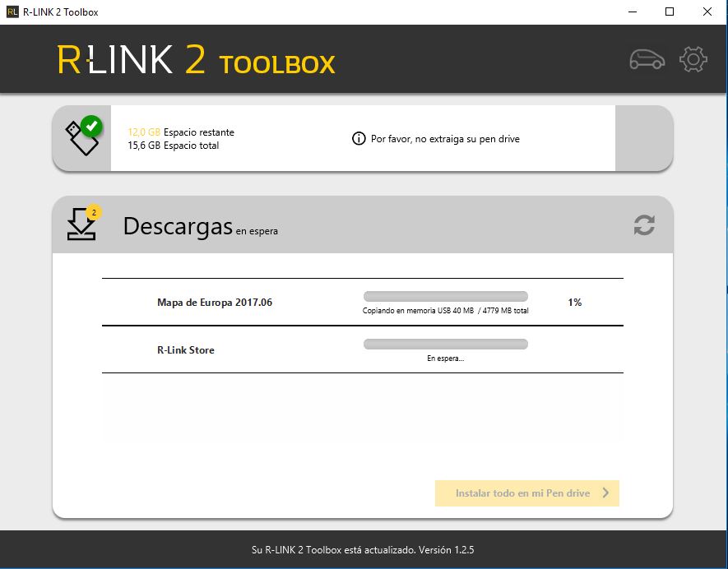Click chevron arrow on Instalar todo button

pyautogui.click(x=605, y=493)
